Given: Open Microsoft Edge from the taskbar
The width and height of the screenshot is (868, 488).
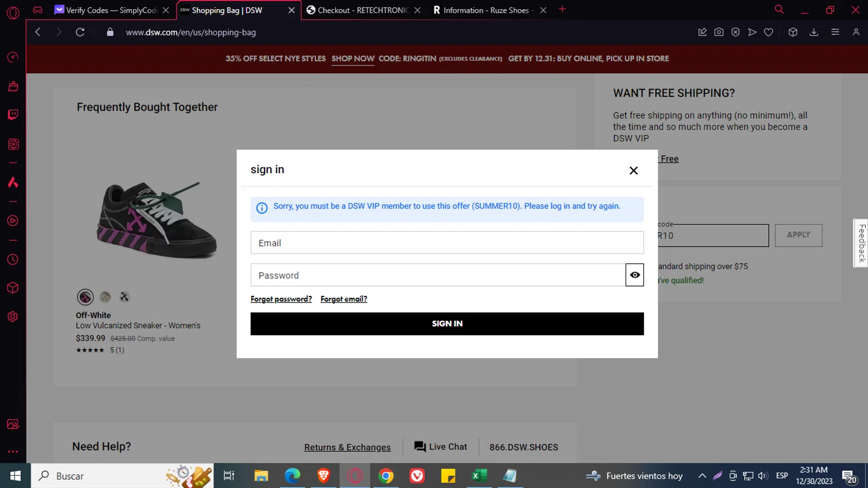Looking at the screenshot, I should tap(292, 476).
